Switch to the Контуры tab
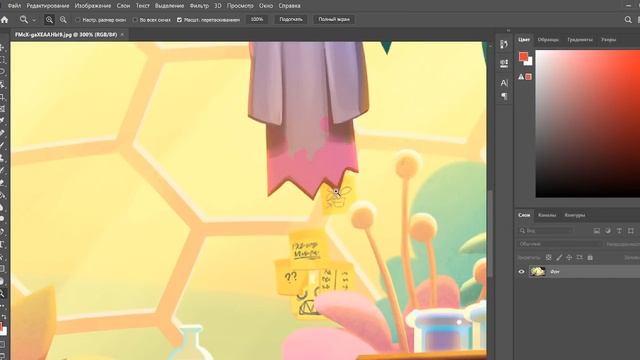640x360 pixels. pyautogui.click(x=575, y=215)
